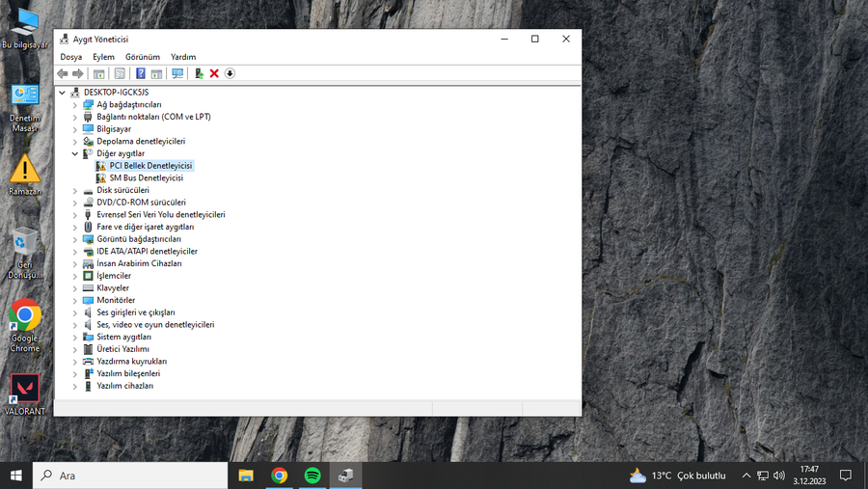Click the show/hide console tree toolbar icon
The height and width of the screenshot is (489, 868).
coord(99,73)
